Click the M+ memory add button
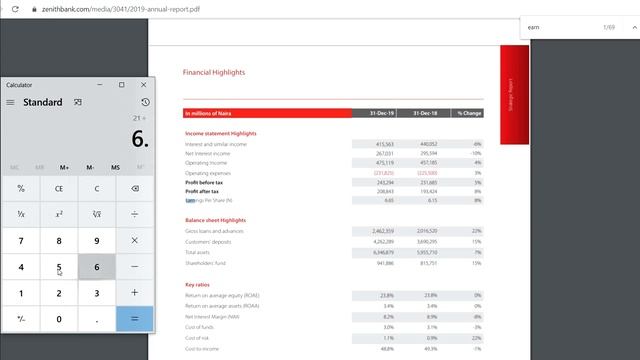Viewport: 640px width, 360px height. tap(64, 167)
